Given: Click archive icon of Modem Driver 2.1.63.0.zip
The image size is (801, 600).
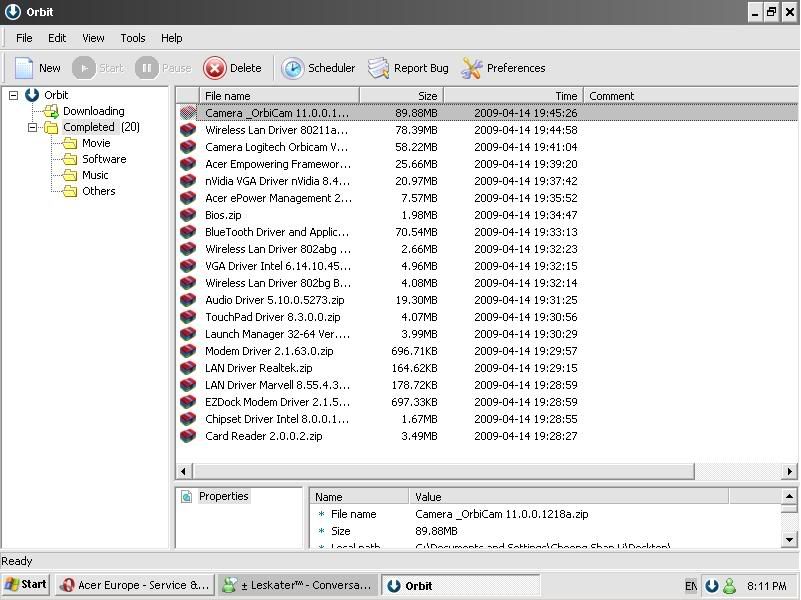Looking at the screenshot, I should pyautogui.click(x=188, y=351).
